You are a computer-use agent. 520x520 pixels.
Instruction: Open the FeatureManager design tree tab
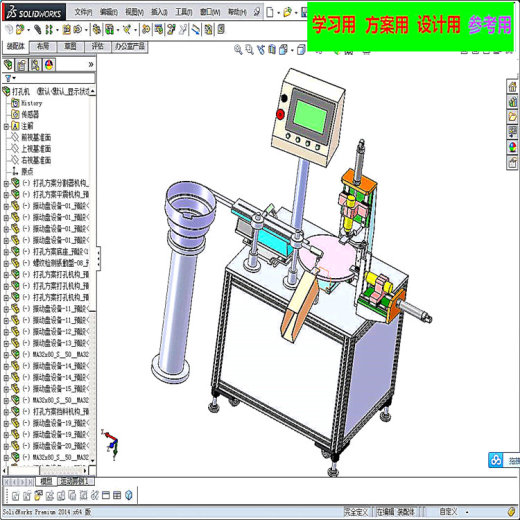coord(8,65)
